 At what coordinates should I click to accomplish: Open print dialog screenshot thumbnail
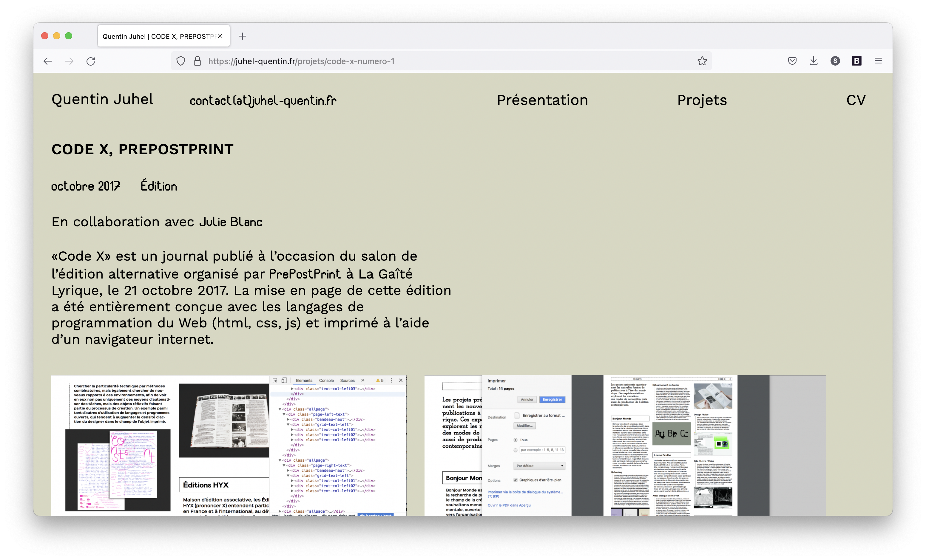click(x=625, y=445)
